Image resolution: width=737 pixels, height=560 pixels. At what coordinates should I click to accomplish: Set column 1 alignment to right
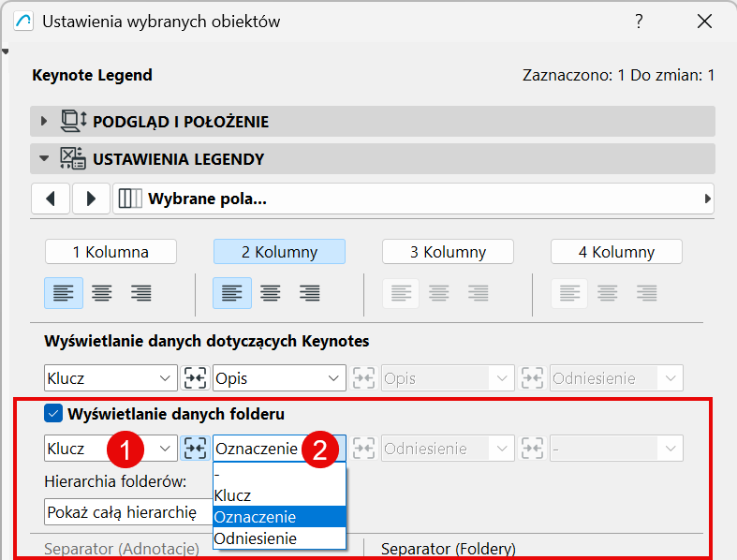[141, 293]
